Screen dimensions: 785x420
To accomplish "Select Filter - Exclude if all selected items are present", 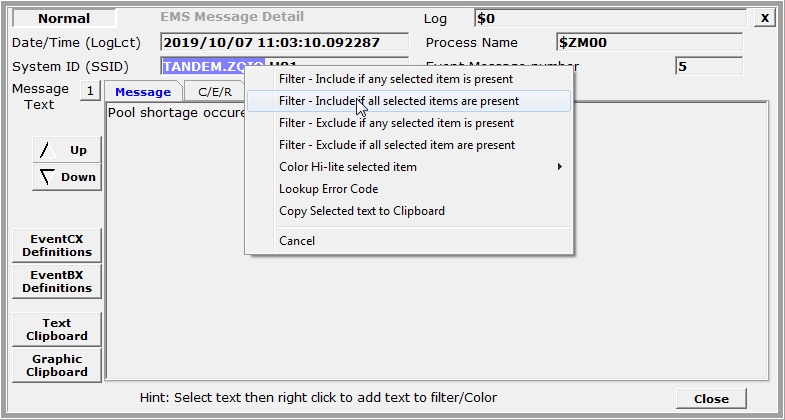I will pyautogui.click(x=397, y=145).
